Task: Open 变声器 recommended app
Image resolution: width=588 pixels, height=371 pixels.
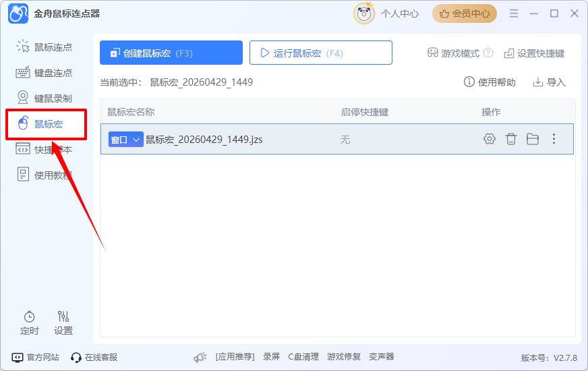Action: pos(382,357)
